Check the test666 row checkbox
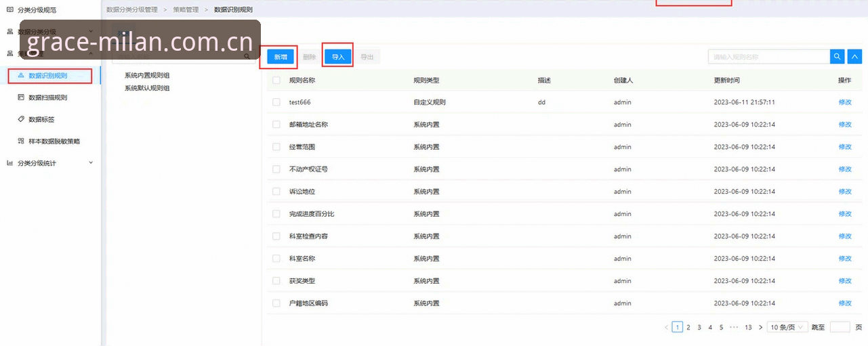868x346 pixels. [x=276, y=102]
